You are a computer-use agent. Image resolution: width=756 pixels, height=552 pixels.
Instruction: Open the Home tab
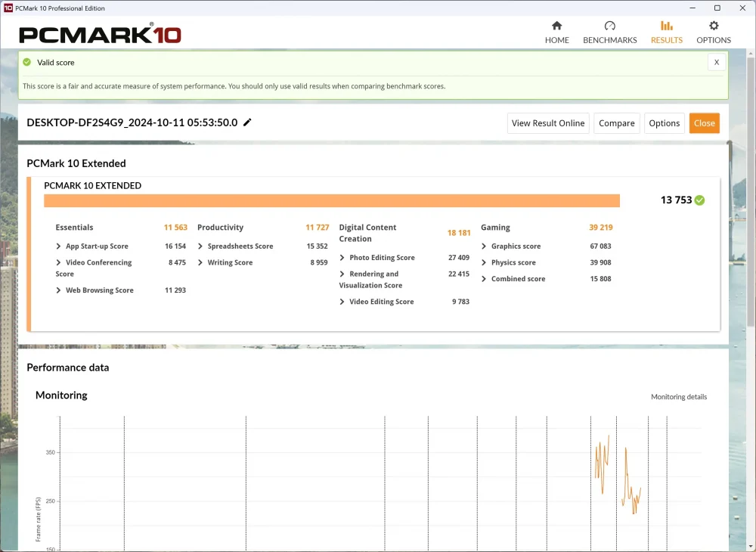[557, 33]
